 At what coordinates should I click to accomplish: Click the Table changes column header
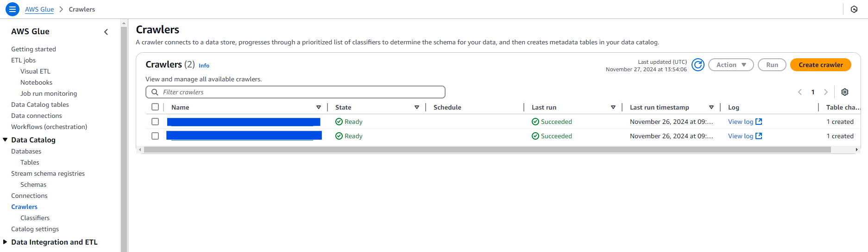point(843,107)
